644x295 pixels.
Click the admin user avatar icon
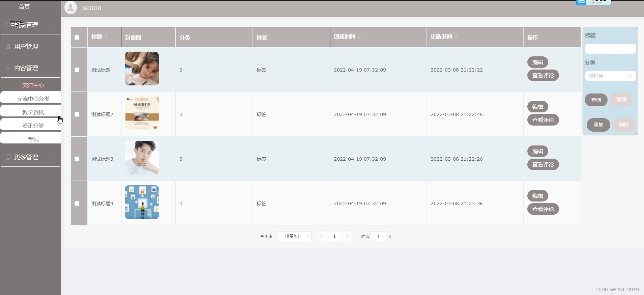(70, 7)
